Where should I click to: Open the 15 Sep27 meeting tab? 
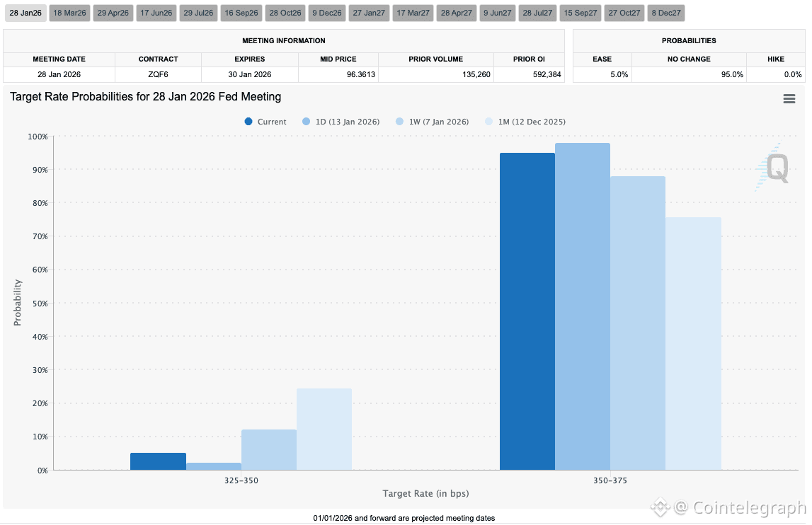tap(581, 13)
